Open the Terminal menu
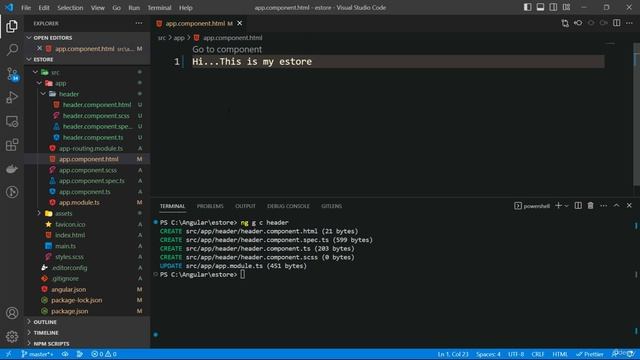Image resolution: width=640 pixels, height=360 pixels. (159, 7)
